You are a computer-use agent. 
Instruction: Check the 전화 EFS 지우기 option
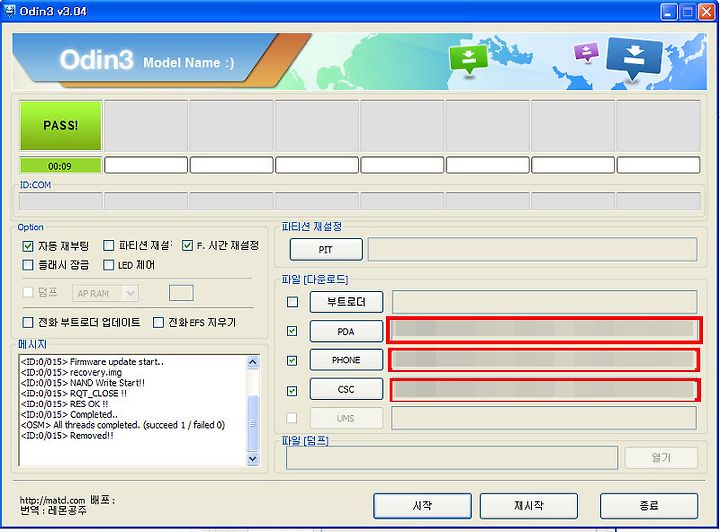point(158,323)
